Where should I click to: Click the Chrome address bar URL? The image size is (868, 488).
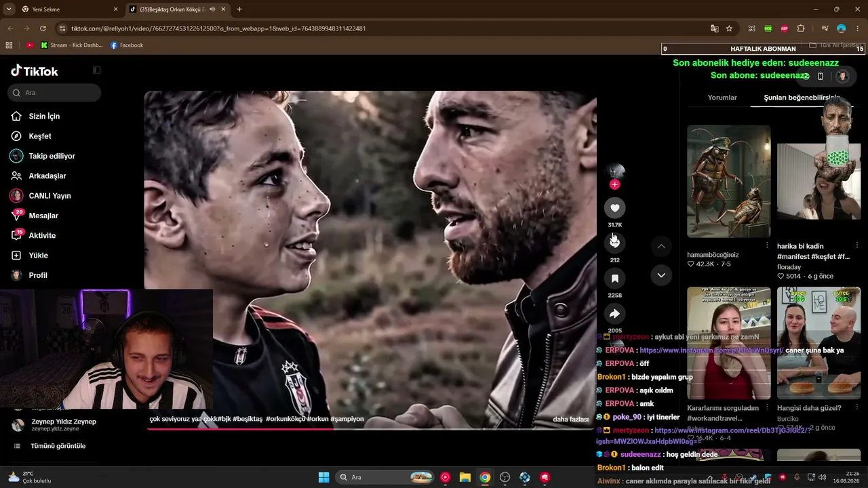[x=218, y=28]
